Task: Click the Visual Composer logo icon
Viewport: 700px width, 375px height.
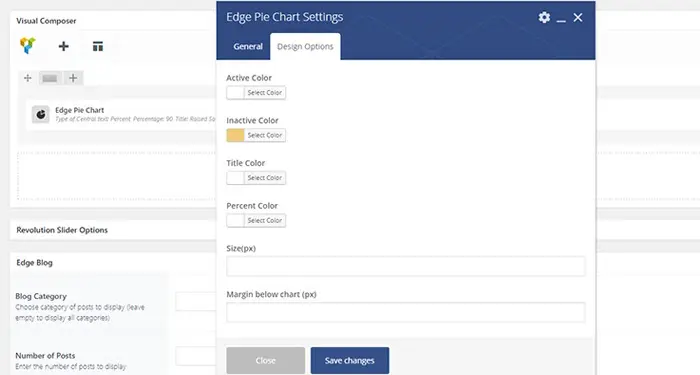Action: (28, 46)
